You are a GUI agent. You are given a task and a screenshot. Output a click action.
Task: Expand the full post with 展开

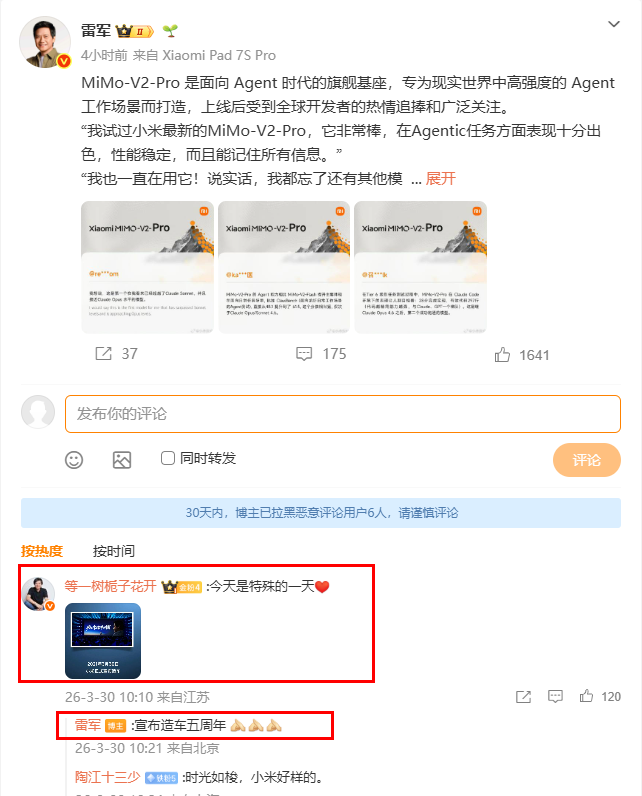click(x=441, y=179)
